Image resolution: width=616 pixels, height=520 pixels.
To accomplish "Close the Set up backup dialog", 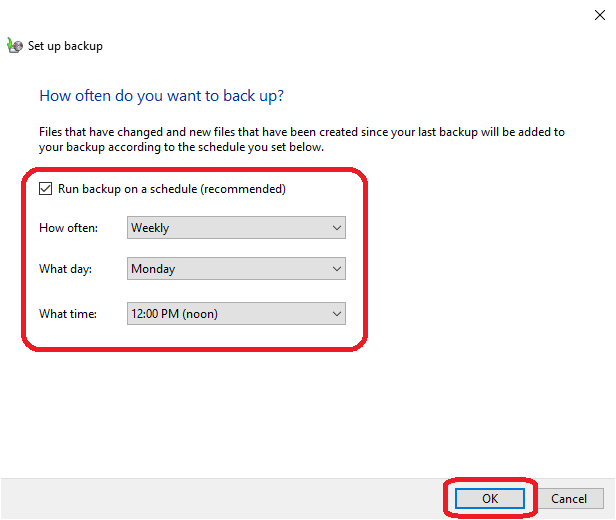I will click(x=600, y=15).
